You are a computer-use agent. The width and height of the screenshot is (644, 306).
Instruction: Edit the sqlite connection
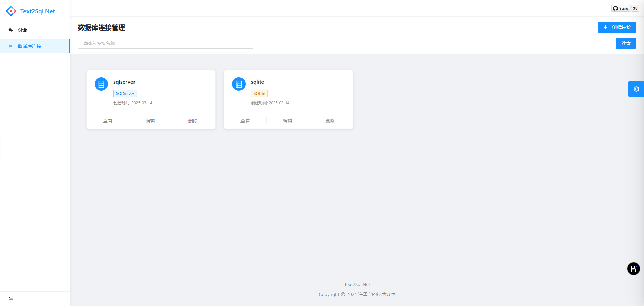pos(287,121)
